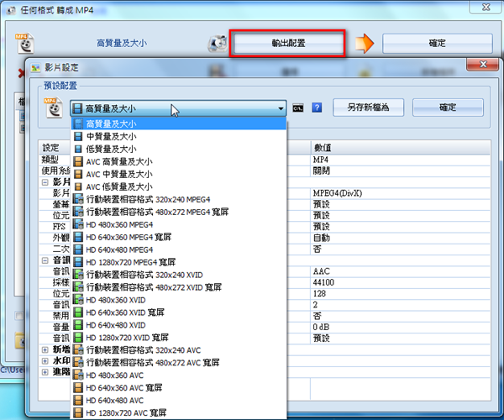Choose HD 640x480 AVC preset

[x=178, y=401]
